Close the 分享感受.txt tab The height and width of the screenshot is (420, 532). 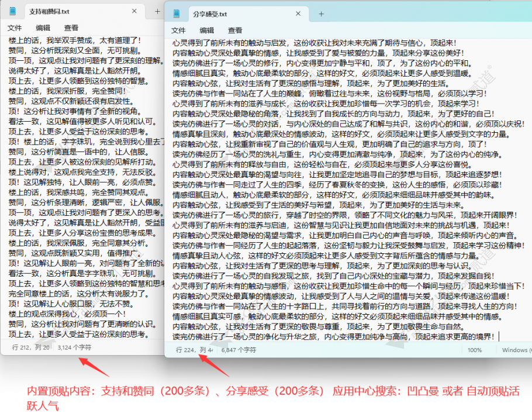[298, 13]
